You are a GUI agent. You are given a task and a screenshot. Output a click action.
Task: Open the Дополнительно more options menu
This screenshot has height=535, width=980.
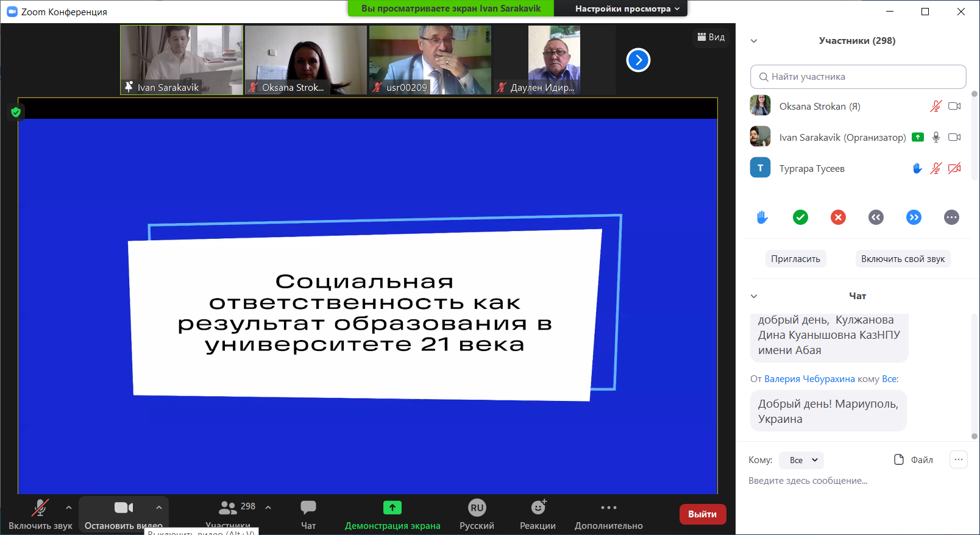pyautogui.click(x=609, y=515)
